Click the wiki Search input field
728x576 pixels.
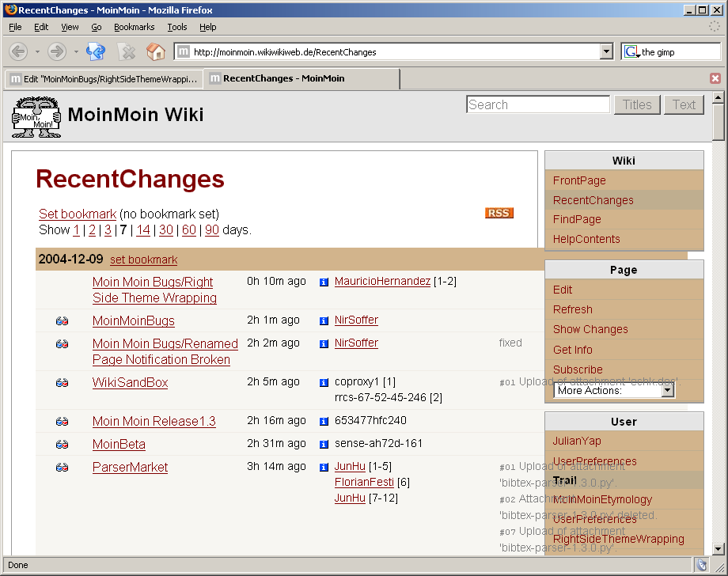[537, 104]
